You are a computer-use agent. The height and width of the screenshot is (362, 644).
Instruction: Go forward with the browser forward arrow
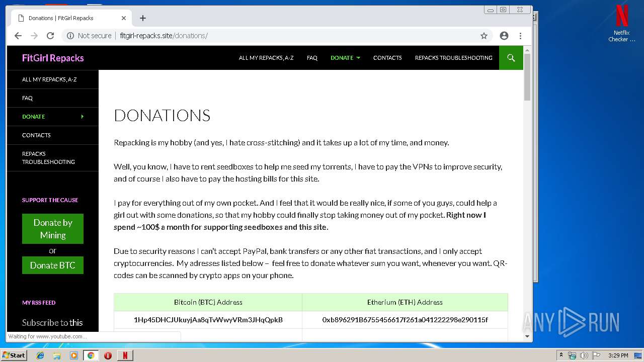[x=34, y=36]
